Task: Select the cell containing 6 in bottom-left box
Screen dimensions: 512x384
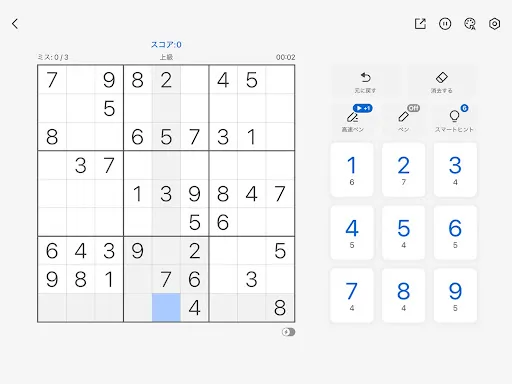Action: [x=52, y=251]
